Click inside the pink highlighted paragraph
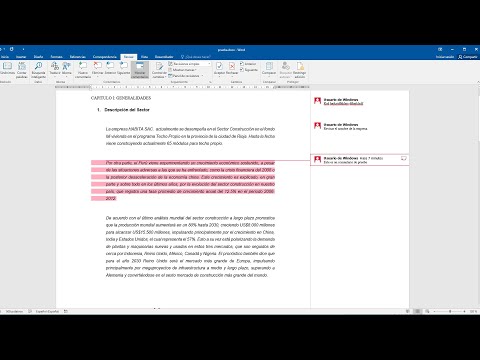Image resolution: width=480 pixels, height=360 pixels. (183, 180)
